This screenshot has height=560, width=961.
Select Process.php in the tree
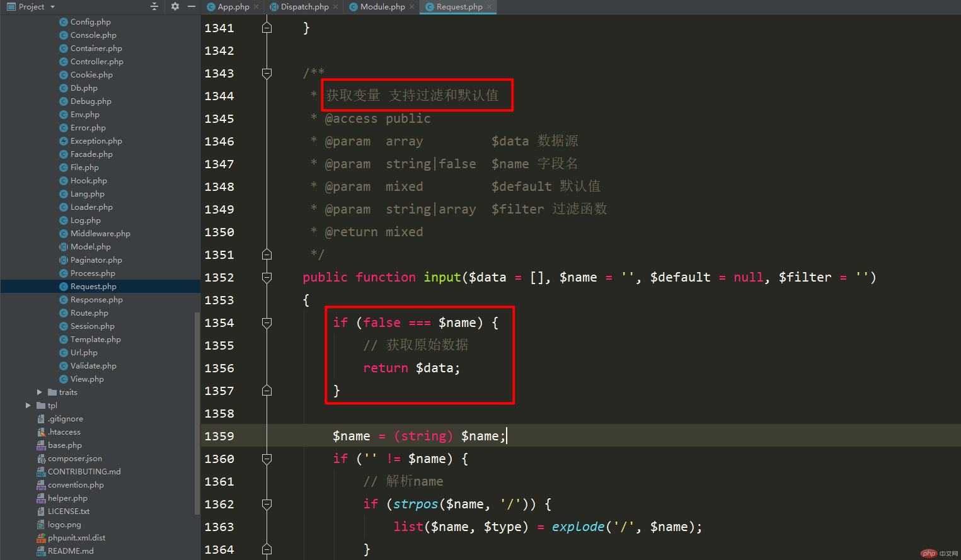click(93, 273)
